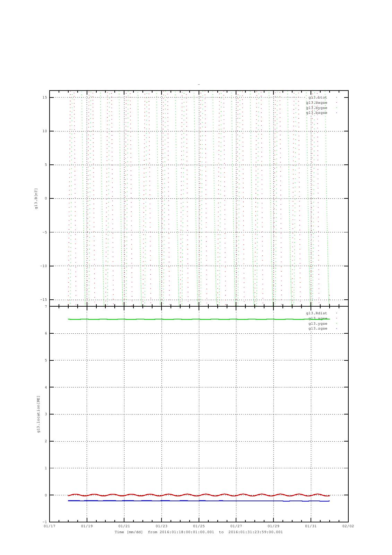Click the g13.bzgse legend entry
392x555 pixels.
click(316, 113)
